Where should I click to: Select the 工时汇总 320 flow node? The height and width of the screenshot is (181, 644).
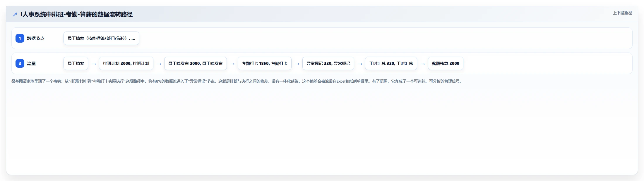coord(391,63)
